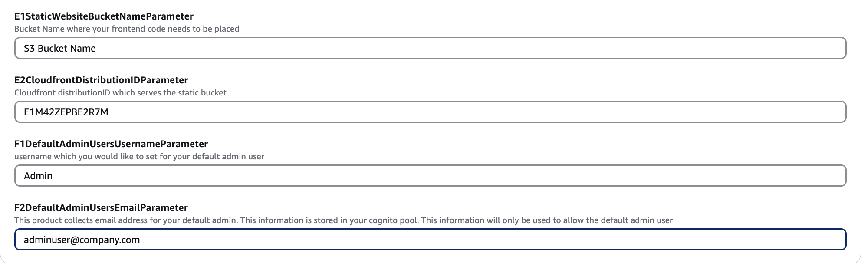Click the E1StaticWebsiteBucketNameParameter label
The height and width of the screenshot is (263, 868).
point(104,16)
